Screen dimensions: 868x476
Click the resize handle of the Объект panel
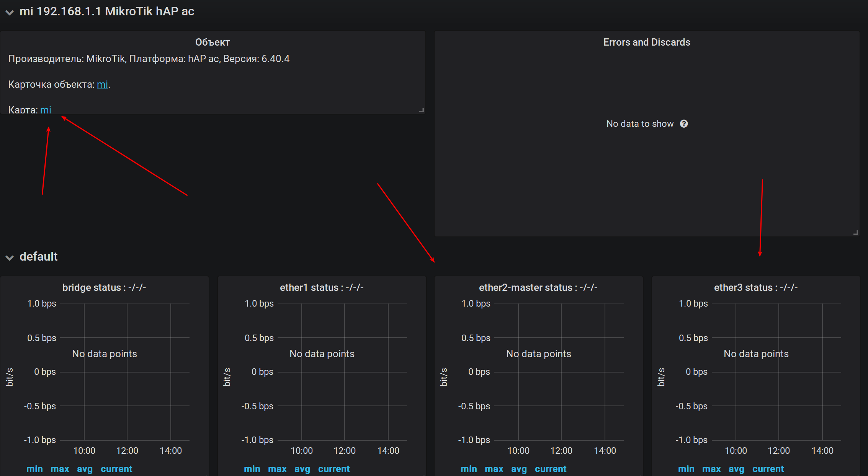(x=422, y=110)
